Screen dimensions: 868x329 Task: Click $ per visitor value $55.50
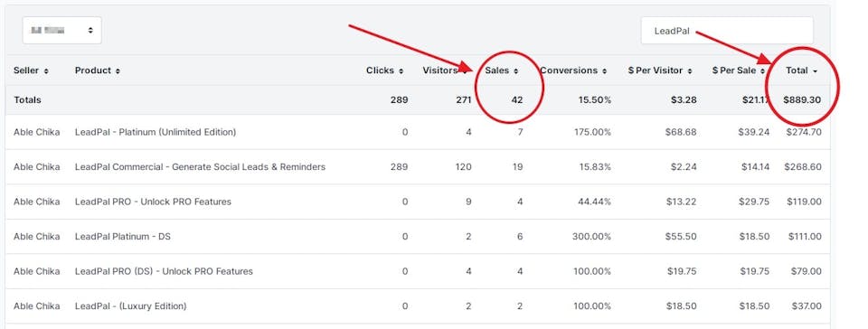682,236
